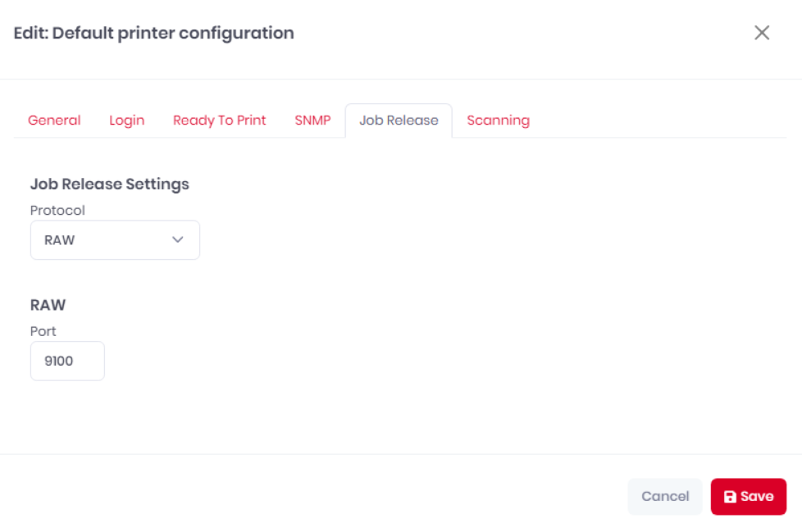This screenshot has height=532, width=802.
Task: Expand the Protocol chevron arrow
Action: tap(177, 239)
